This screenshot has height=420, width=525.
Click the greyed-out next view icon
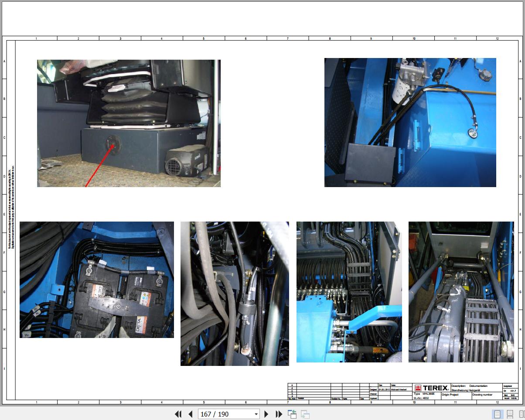[x=305, y=414]
